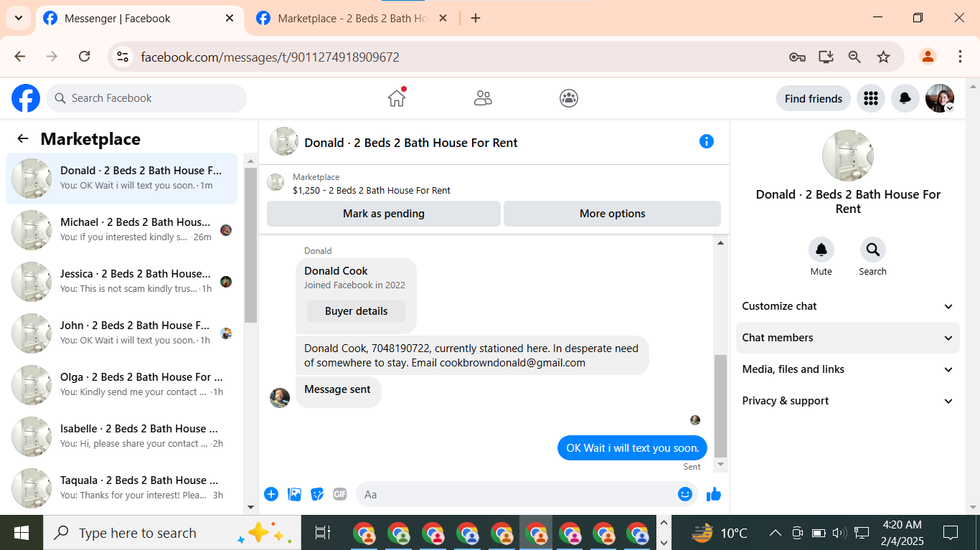Image resolution: width=980 pixels, height=550 pixels.
Task: Open more actions plus icon in composer
Action: pyautogui.click(x=271, y=494)
